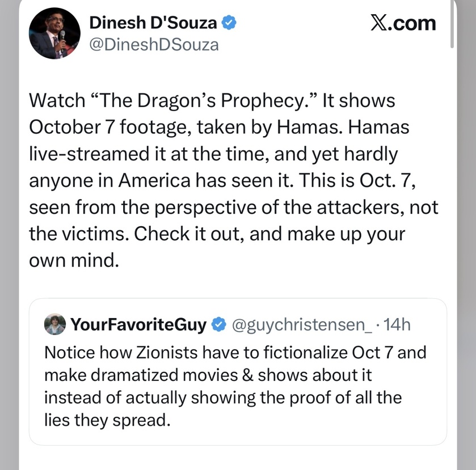Click the Dinesh D'Souza display name
Viewport: 476px width, 470px height.
[153, 23]
